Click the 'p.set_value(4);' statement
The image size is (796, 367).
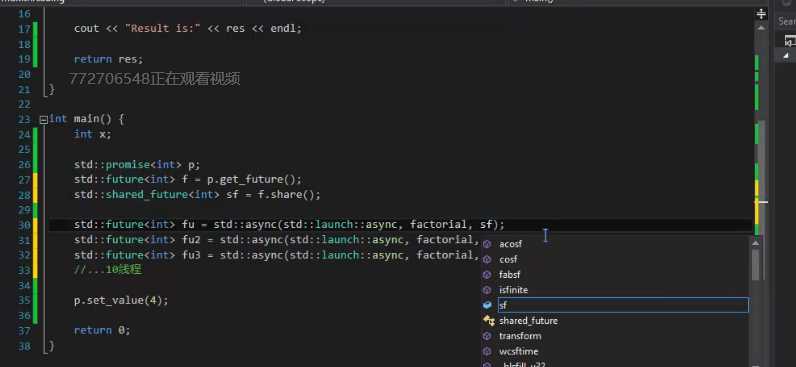pyautogui.click(x=121, y=301)
